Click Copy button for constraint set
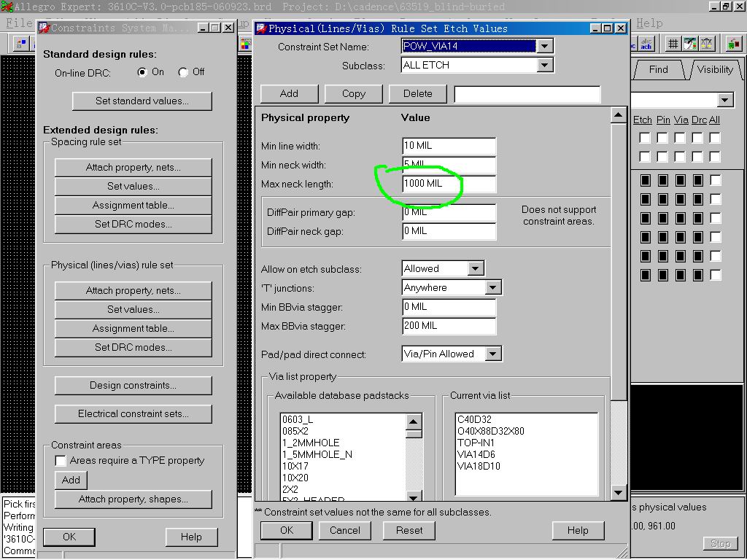 [354, 94]
